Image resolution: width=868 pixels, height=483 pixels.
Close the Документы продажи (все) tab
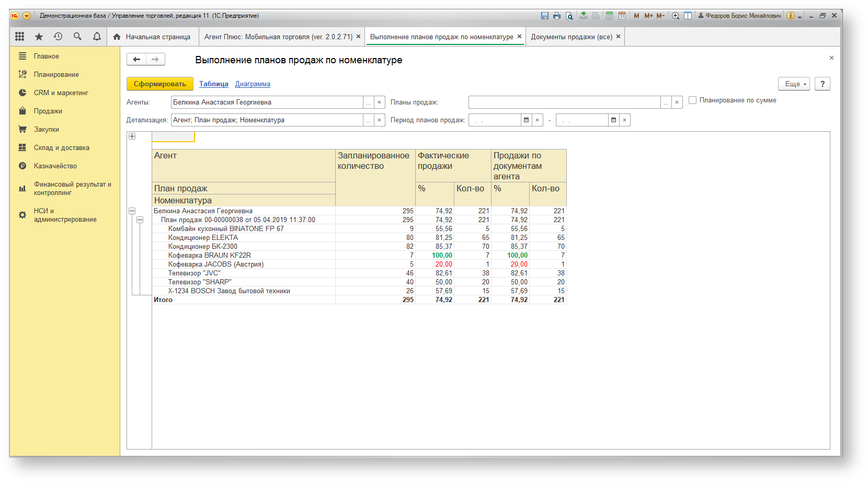click(x=618, y=37)
